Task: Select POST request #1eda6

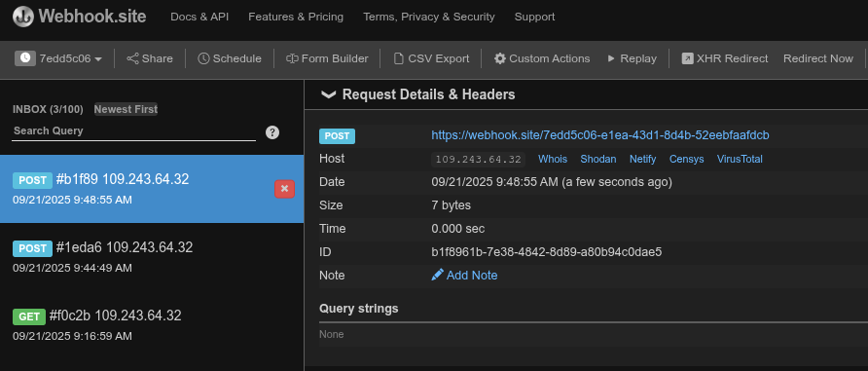Action: [x=152, y=257]
